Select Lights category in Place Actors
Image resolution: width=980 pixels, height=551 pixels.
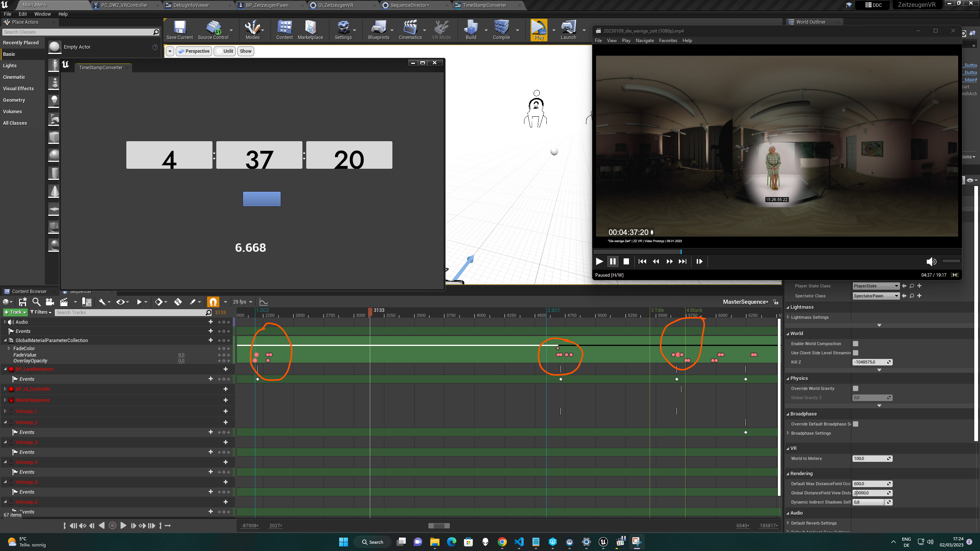pyautogui.click(x=10, y=65)
